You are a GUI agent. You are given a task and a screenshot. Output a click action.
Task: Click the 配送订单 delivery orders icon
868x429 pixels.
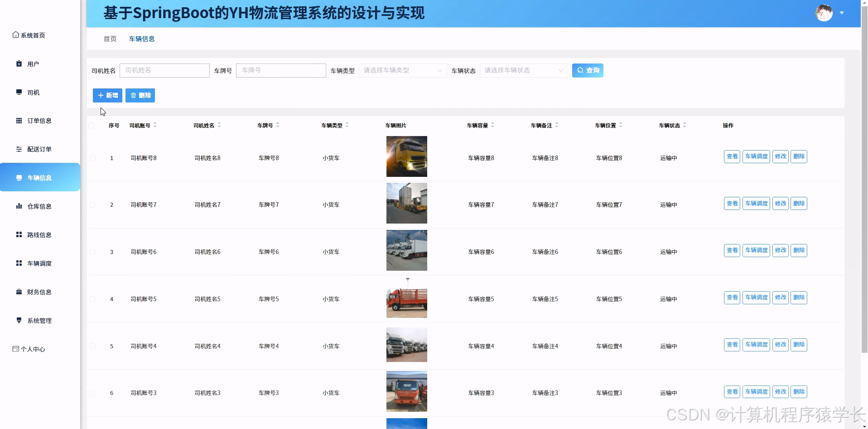click(x=19, y=149)
